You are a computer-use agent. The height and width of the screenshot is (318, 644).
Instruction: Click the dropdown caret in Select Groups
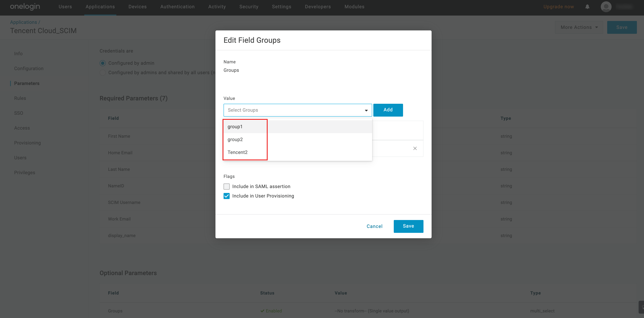coord(366,110)
